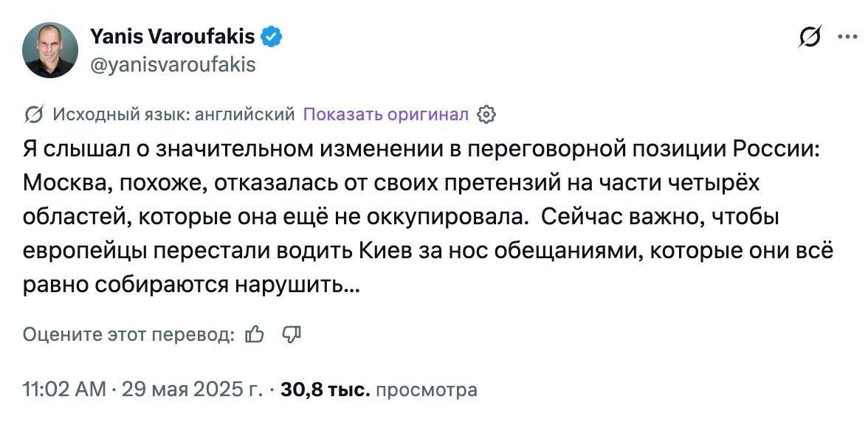Image resolution: width=868 pixels, height=422 pixels.
Task: Rate the translation with thumbs down
Action: coord(292,334)
